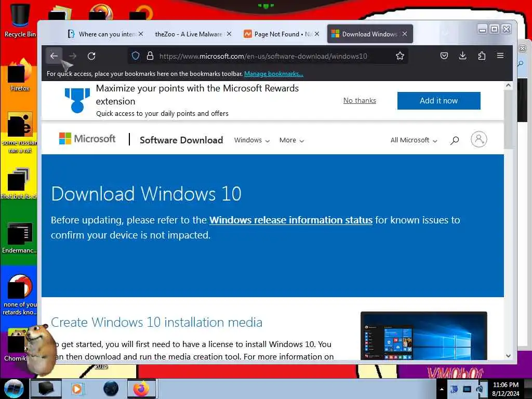This screenshot has height=399, width=532.
Task: Show hidden tray icons arrow
Action: pyautogui.click(x=442, y=389)
